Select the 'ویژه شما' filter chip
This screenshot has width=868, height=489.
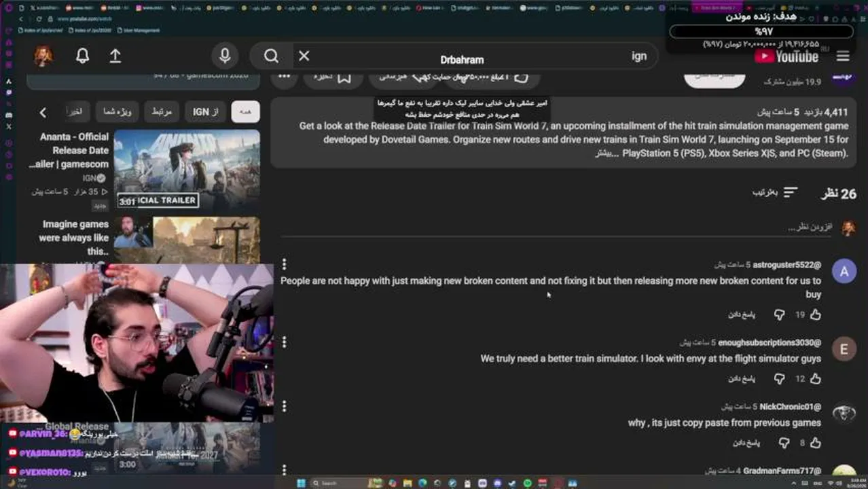[117, 111]
